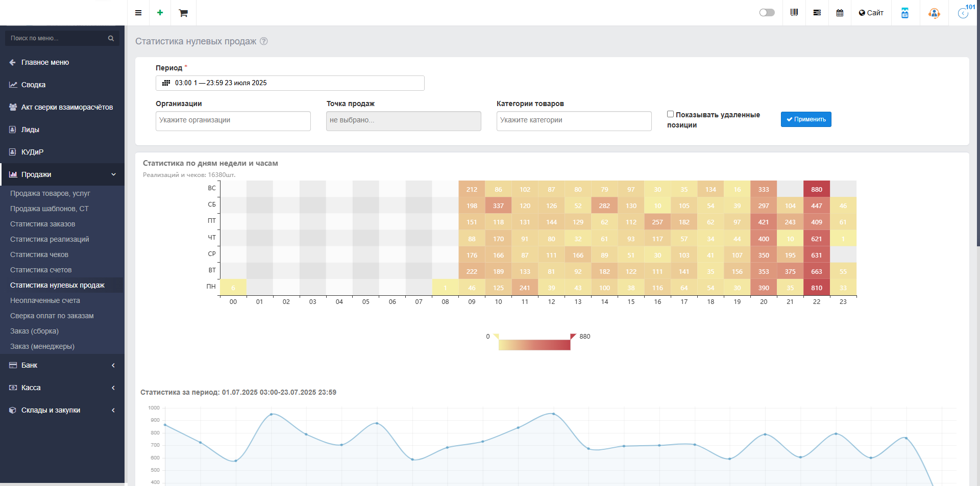Open the Точка продаж dropdown
The height and width of the screenshot is (486, 980).
(404, 121)
